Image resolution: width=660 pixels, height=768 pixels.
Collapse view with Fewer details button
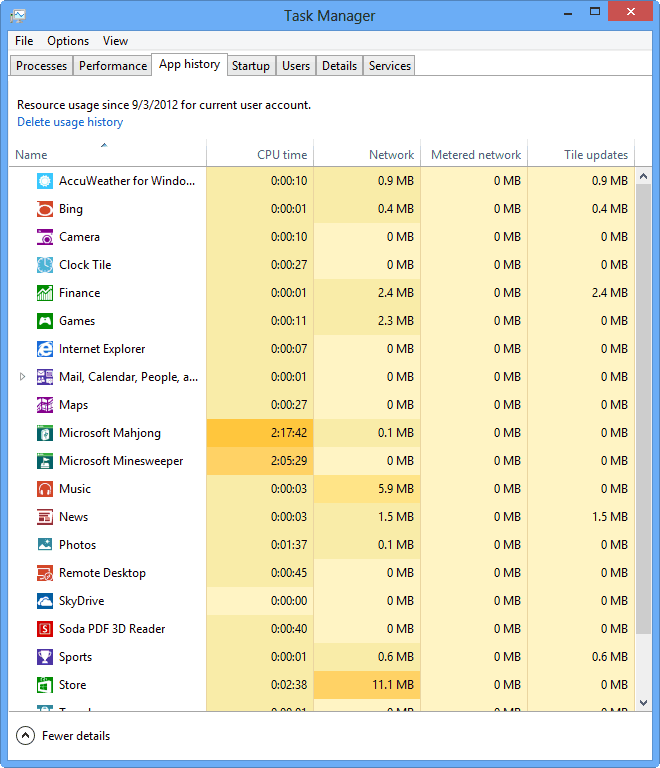pos(63,736)
